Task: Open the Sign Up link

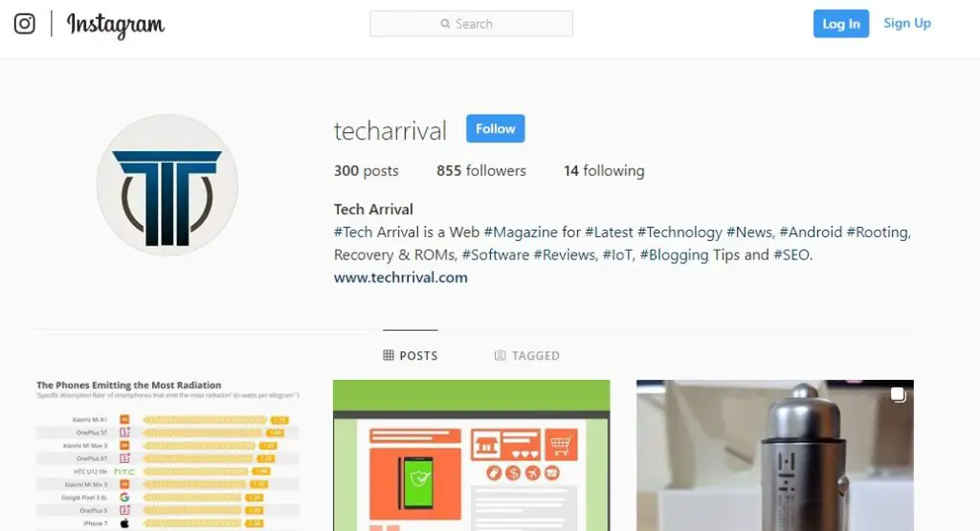Action: [x=907, y=23]
